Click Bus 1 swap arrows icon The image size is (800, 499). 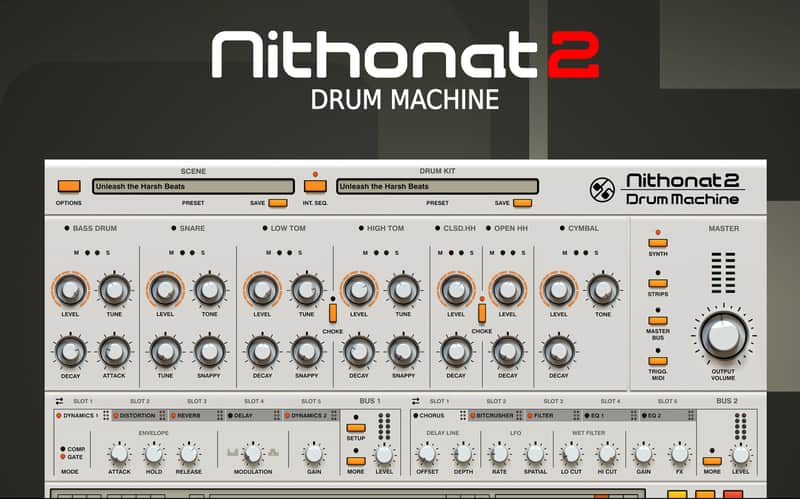[59, 401]
